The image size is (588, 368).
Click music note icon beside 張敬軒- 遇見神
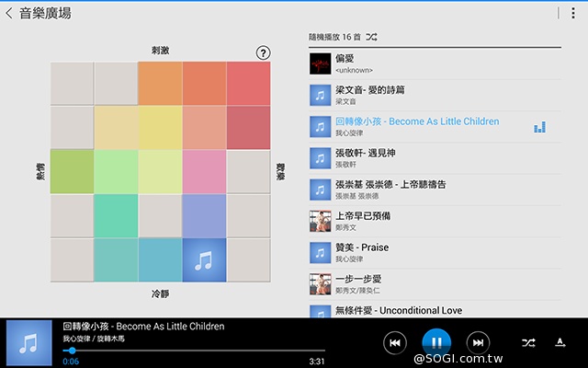pyautogui.click(x=321, y=158)
